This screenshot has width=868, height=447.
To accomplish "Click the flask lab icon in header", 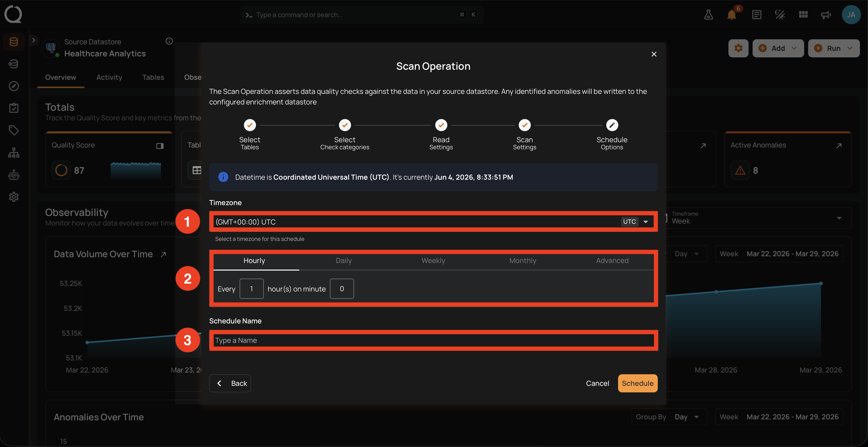I will pyautogui.click(x=708, y=15).
